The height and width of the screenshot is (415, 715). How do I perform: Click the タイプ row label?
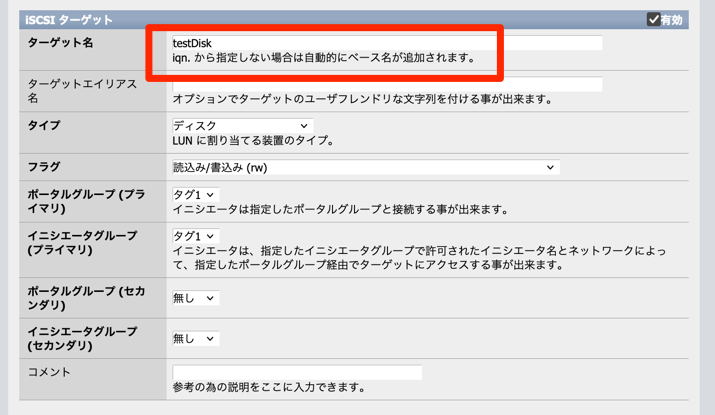pos(44,126)
